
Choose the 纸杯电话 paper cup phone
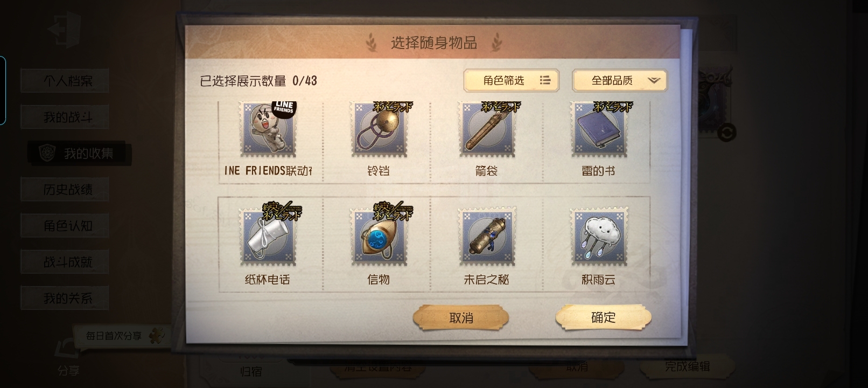(x=268, y=237)
